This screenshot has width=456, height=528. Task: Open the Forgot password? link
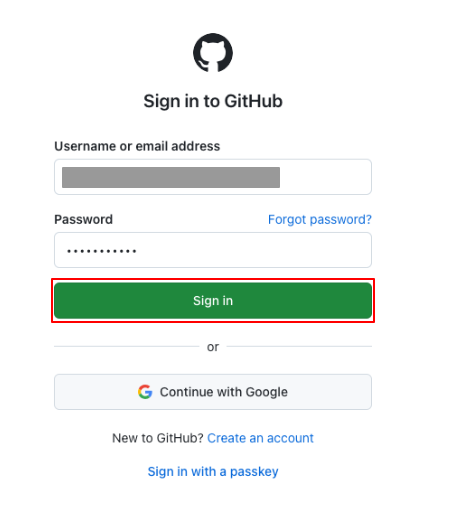pos(320,220)
